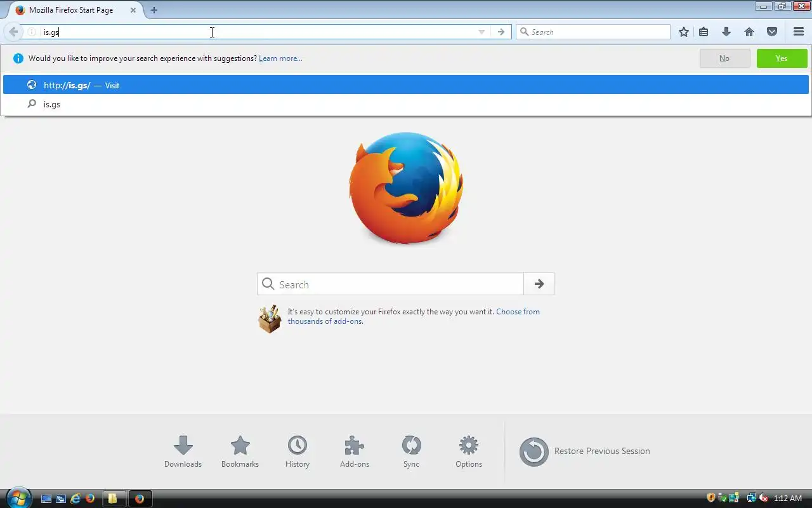Click Show Desktop in quick launch
The image size is (812, 508).
[x=46, y=498]
